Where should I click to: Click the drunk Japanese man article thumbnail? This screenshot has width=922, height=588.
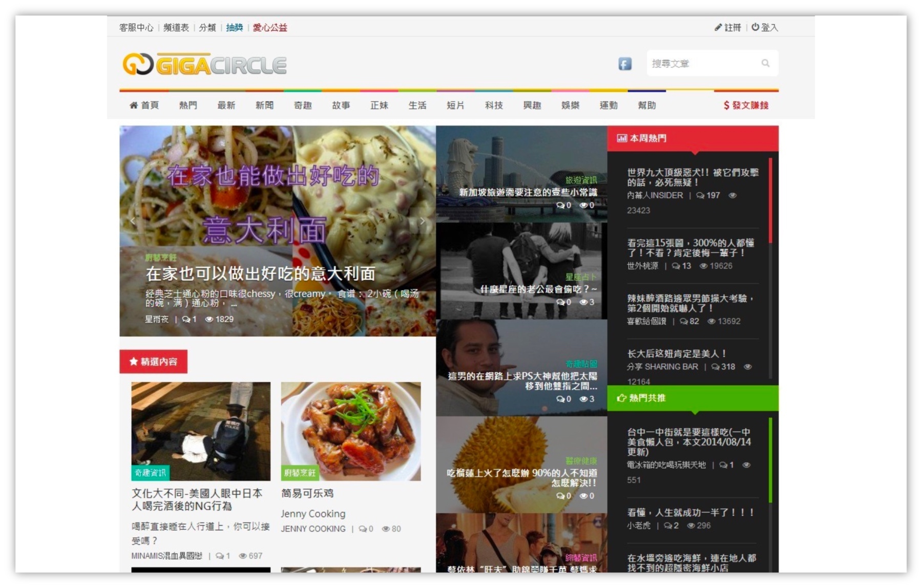click(x=201, y=431)
